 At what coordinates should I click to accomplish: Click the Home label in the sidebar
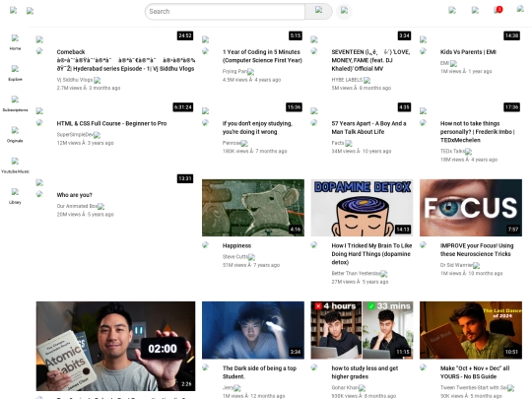click(15, 48)
